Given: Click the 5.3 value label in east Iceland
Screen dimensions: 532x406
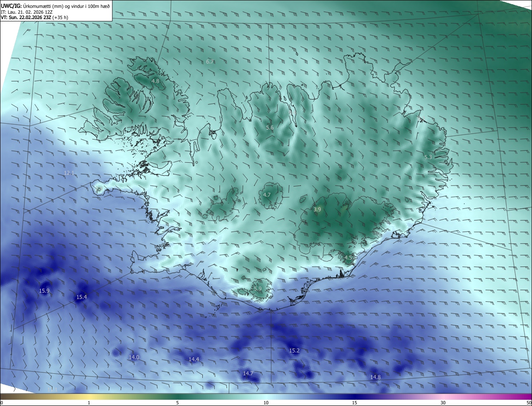Looking at the screenshot, I should (x=428, y=157).
